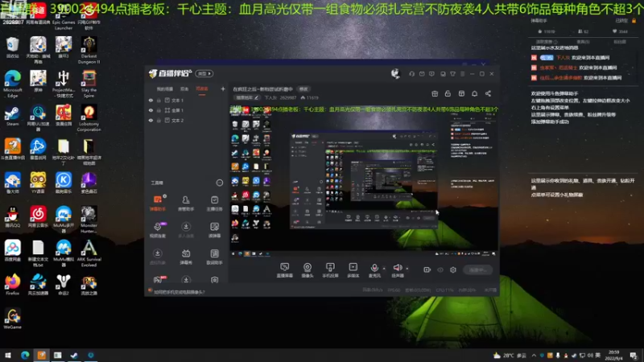The image size is (644, 362).
Task: Select the 文本 2 source row
Action: click(186, 120)
